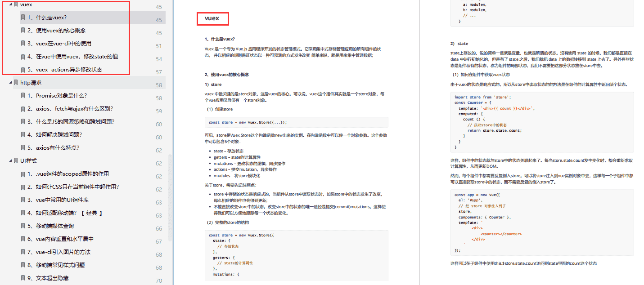
Task: Open bookmark 1、Promise对象是什么?
Action: (57, 96)
